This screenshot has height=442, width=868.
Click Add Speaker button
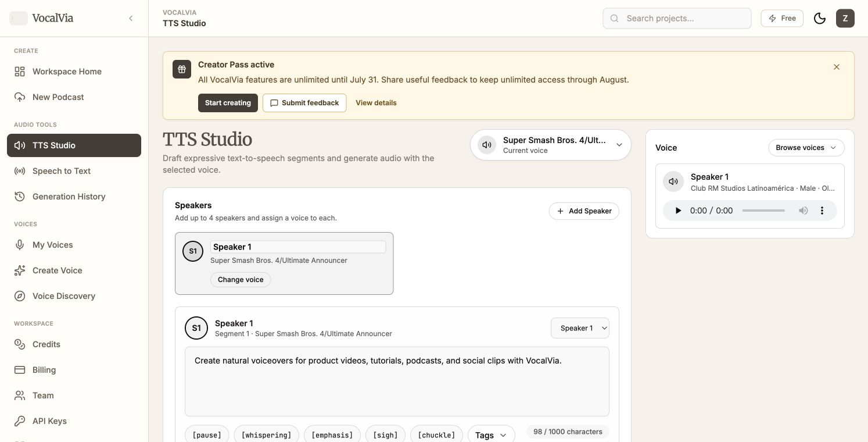tap(584, 211)
